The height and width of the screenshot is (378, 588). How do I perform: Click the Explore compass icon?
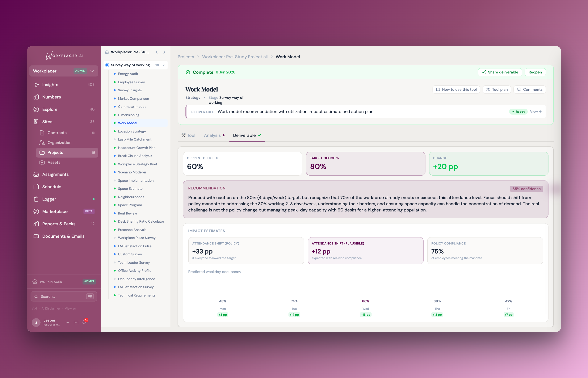click(36, 109)
